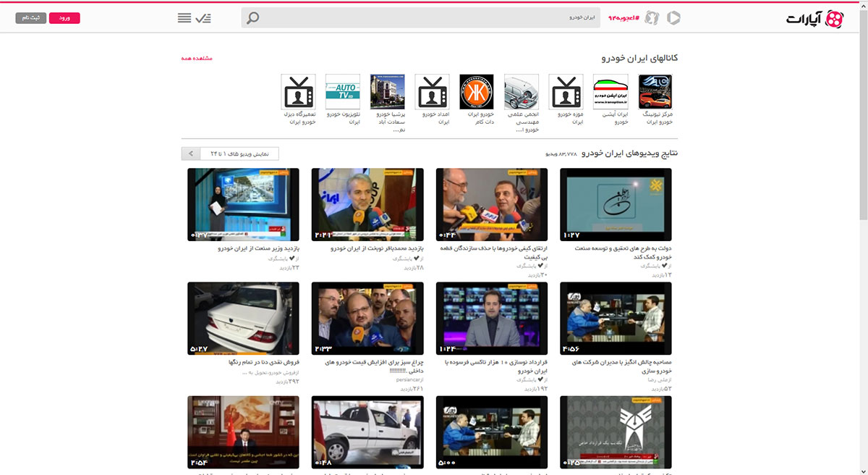Click the magnifying glass search icon

pos(252,17)
